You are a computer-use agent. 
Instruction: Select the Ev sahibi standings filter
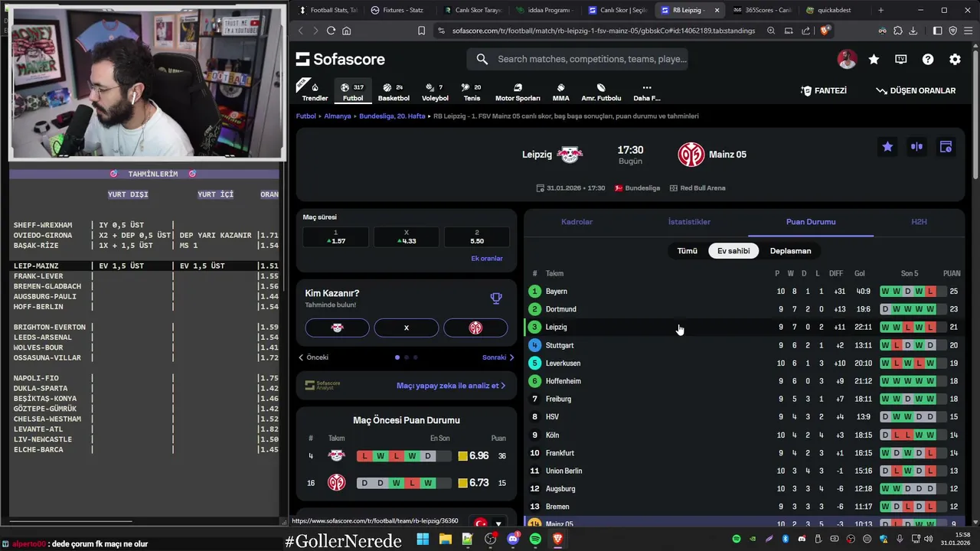click(x=733, y=251)
